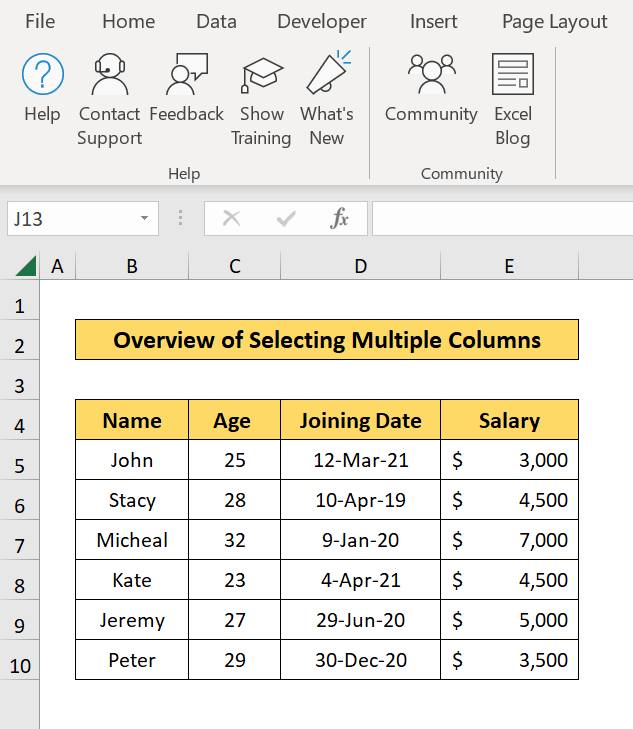Click What's New megaphone icon

[x=327, y=75]
